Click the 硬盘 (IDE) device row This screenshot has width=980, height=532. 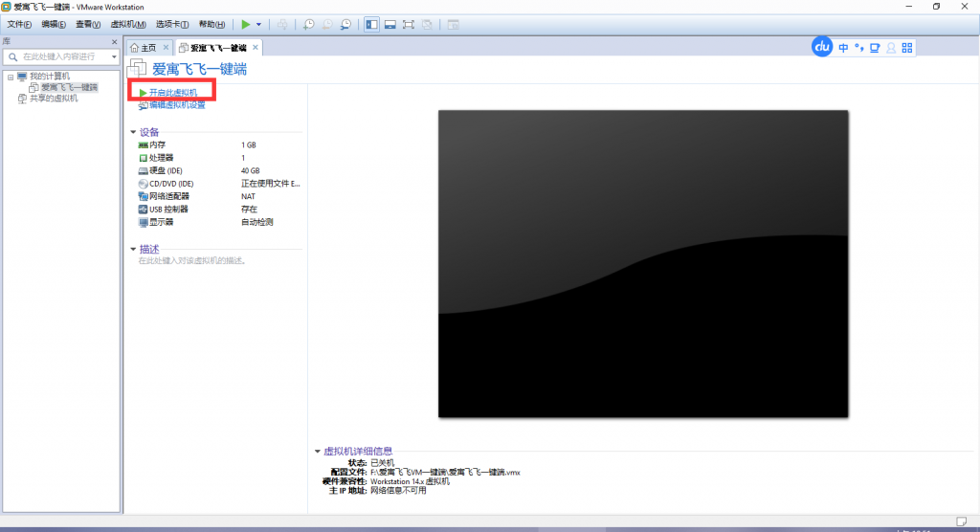click(219, 170)
